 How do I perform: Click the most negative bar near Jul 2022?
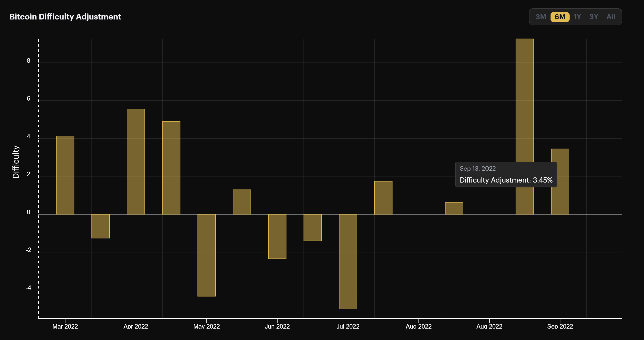click(348, 261)
